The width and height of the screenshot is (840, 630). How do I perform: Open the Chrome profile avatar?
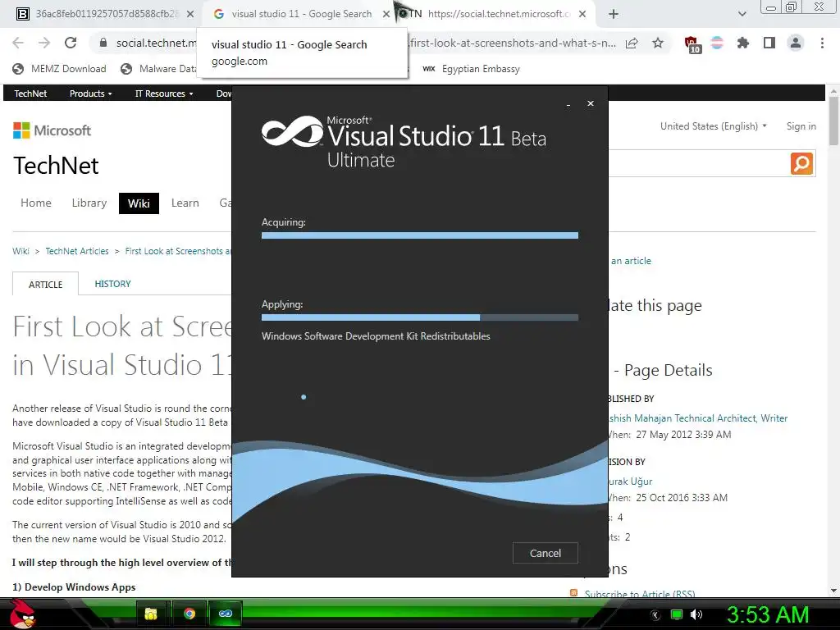tap(796, 43)
